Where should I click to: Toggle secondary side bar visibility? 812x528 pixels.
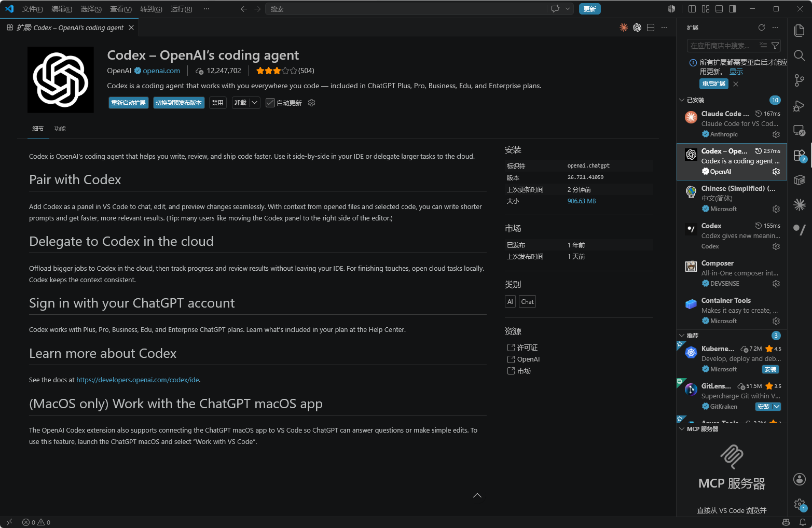point(733,9)
